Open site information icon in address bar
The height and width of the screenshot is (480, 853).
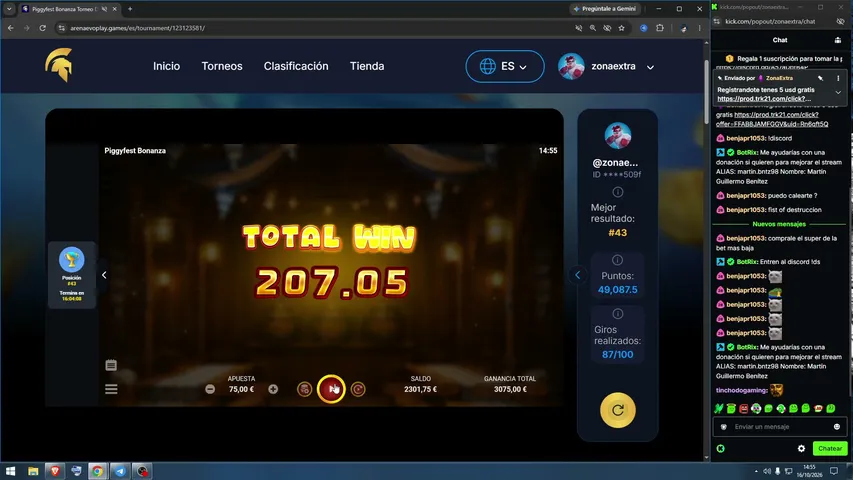[x=61, y=28]
